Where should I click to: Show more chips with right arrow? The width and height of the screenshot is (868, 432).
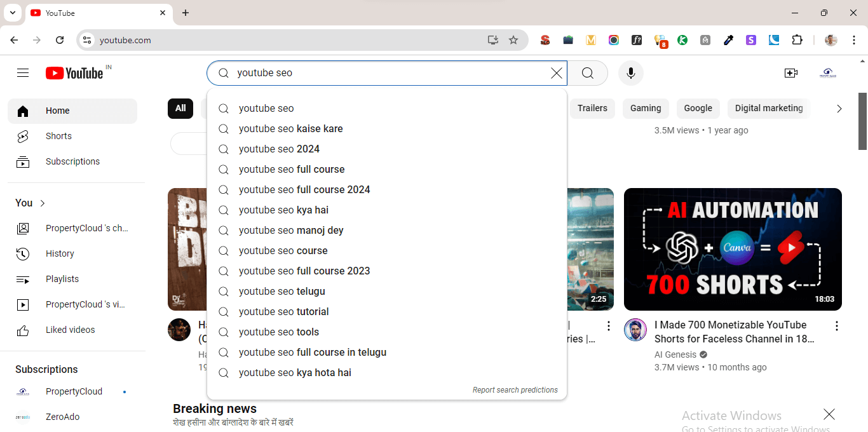[839, 109]
